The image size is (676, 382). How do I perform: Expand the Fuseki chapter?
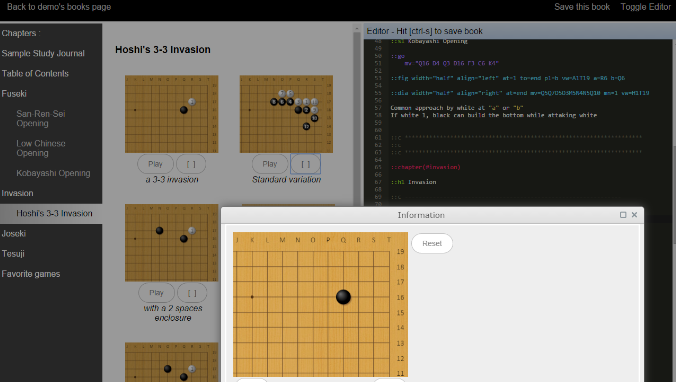(14, 94)
